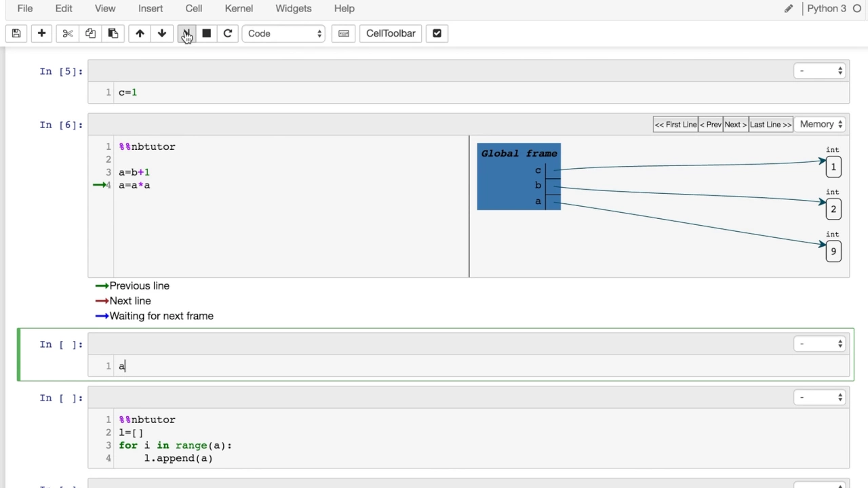The width and height of the screenshot is (868, 488).
Task: Click the Python 3 kernel name
Action: point(827,9)
